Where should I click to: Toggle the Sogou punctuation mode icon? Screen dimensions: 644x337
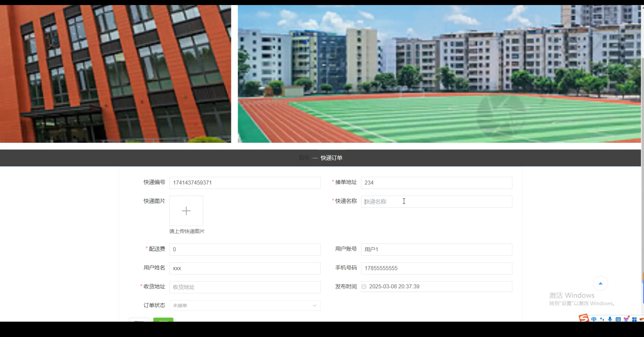click(602, 319)
